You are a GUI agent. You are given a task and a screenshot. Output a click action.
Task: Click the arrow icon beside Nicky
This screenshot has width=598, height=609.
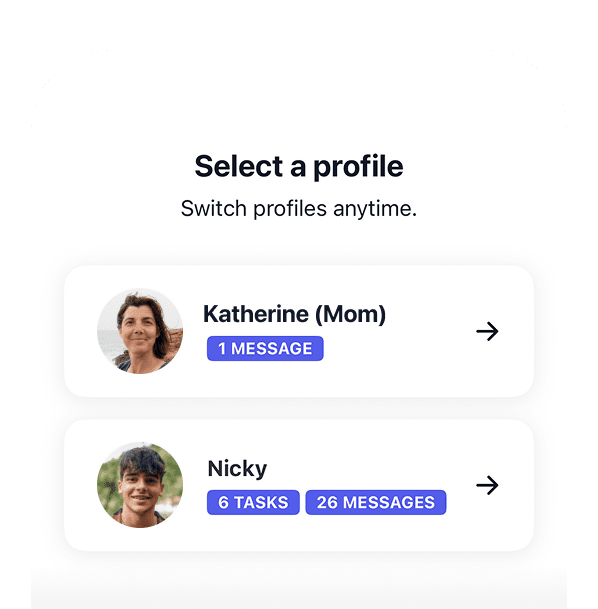pyautogui.click(x=487, y=485)
